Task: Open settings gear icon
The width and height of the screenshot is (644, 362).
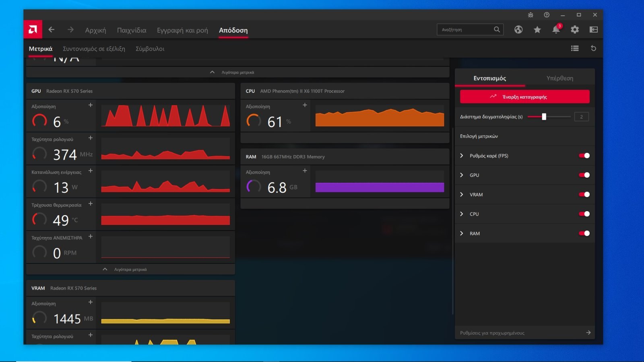Action: pyautogui.click(x=575, y=29)
